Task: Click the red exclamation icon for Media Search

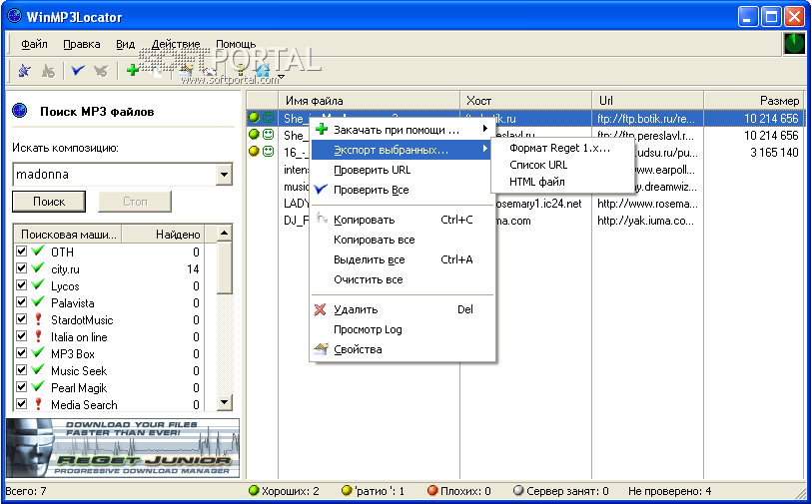Action: click(37, 404)
